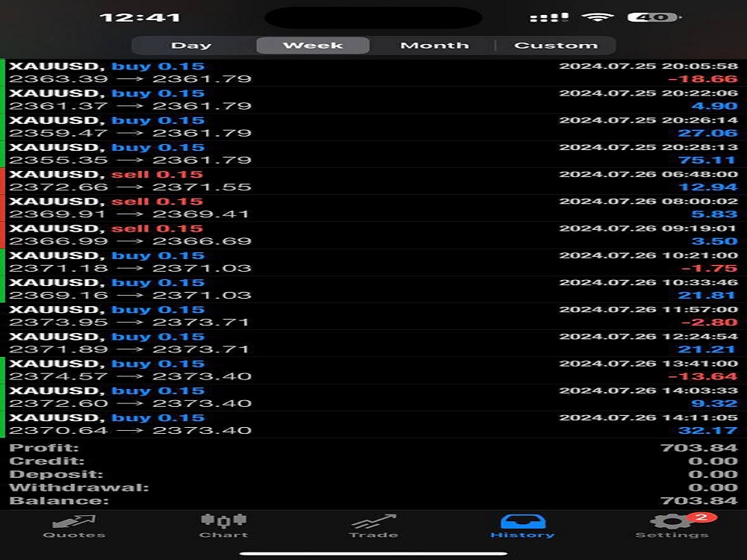Tap the home indicator bar
The height and width of the screenshot is (560, 747).
(373, 553)
